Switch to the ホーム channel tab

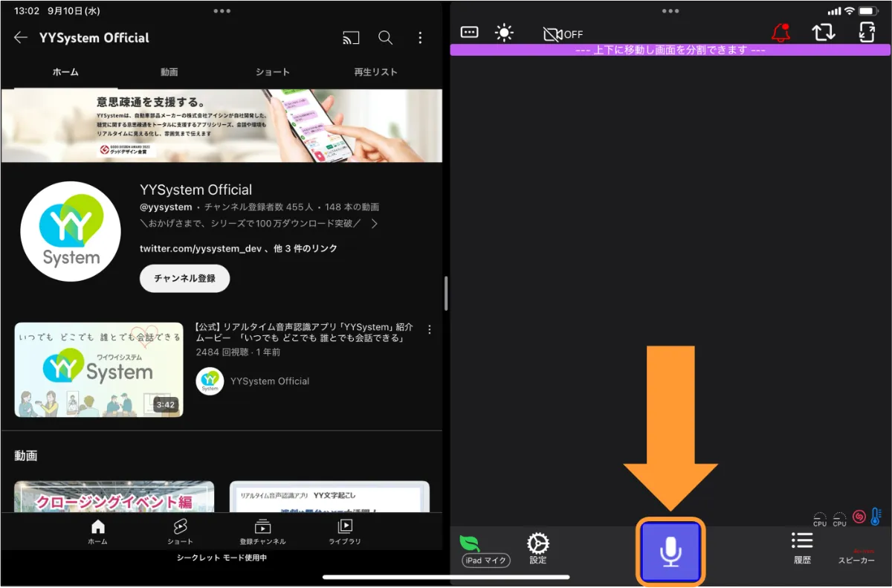65,72
